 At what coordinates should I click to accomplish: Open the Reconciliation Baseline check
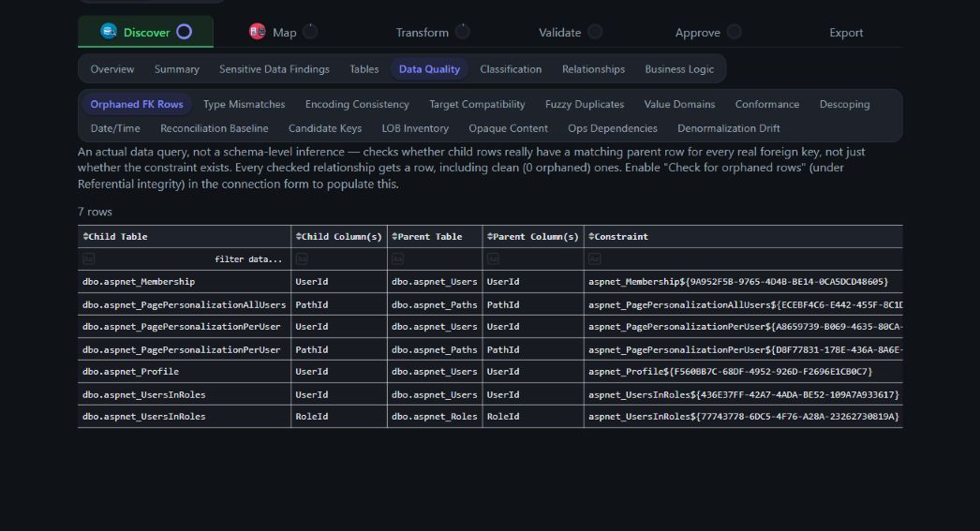[215, 128]
